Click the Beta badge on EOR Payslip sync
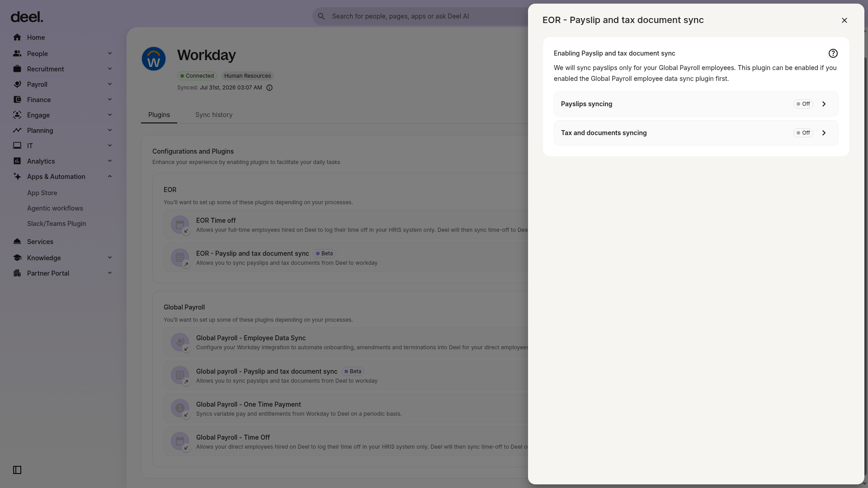 point(325,253)
